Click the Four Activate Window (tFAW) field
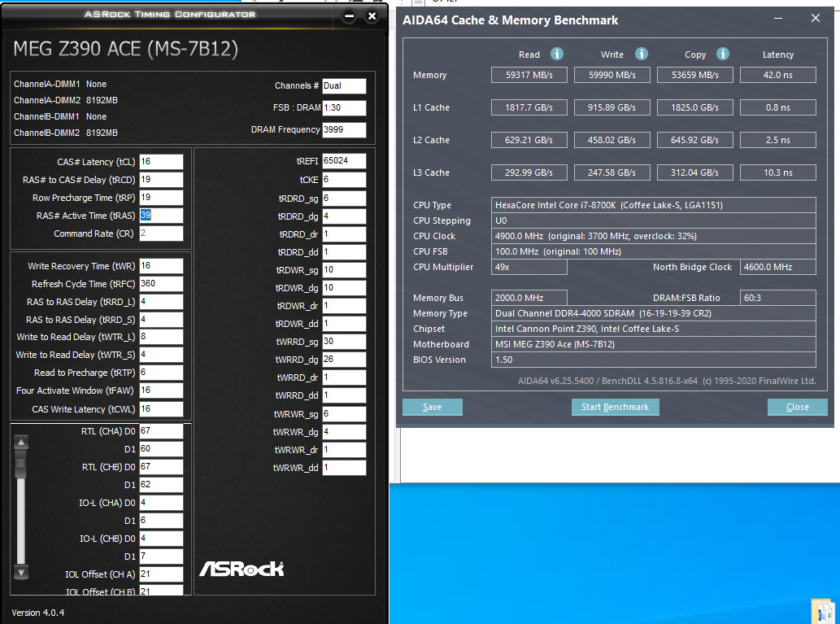Screen dimensions: 840x624 click(x=161, y=391)
